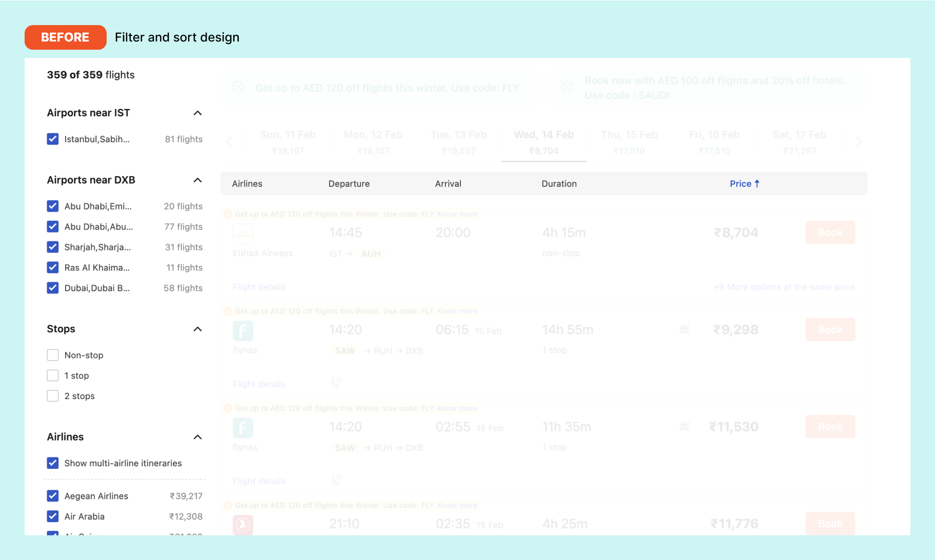Collapse the Airports near IST section
The image size is (935, 560).
[x=197, y=113]
